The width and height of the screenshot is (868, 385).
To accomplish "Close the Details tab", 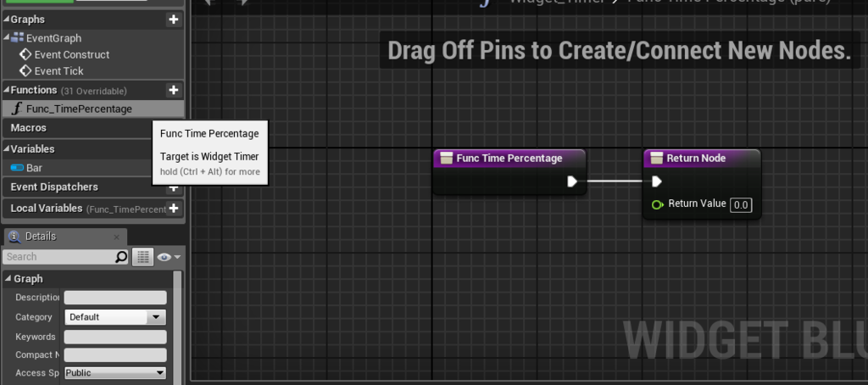I will [116, 237].
